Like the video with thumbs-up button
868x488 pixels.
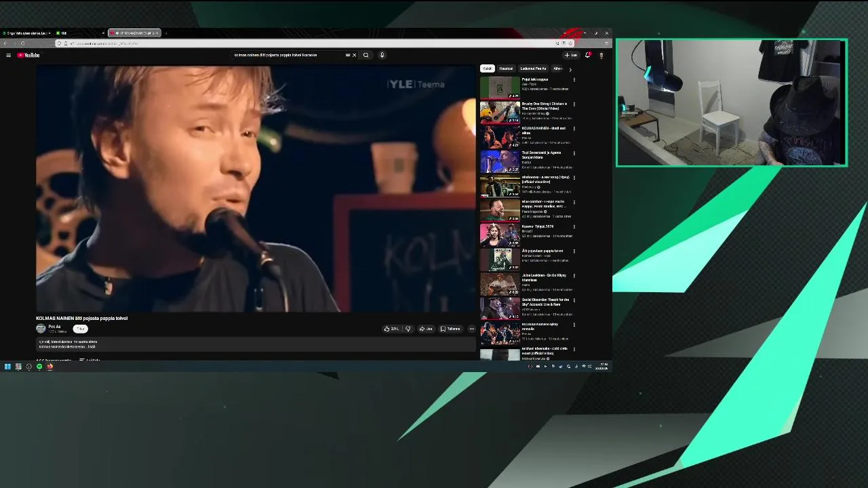[x=391, y=329]
